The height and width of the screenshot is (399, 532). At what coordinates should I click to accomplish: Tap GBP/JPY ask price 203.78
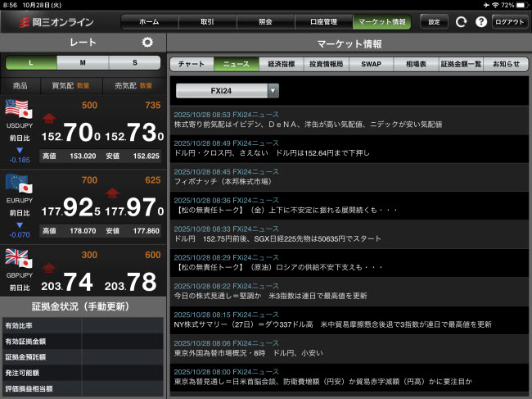[131, 283]
